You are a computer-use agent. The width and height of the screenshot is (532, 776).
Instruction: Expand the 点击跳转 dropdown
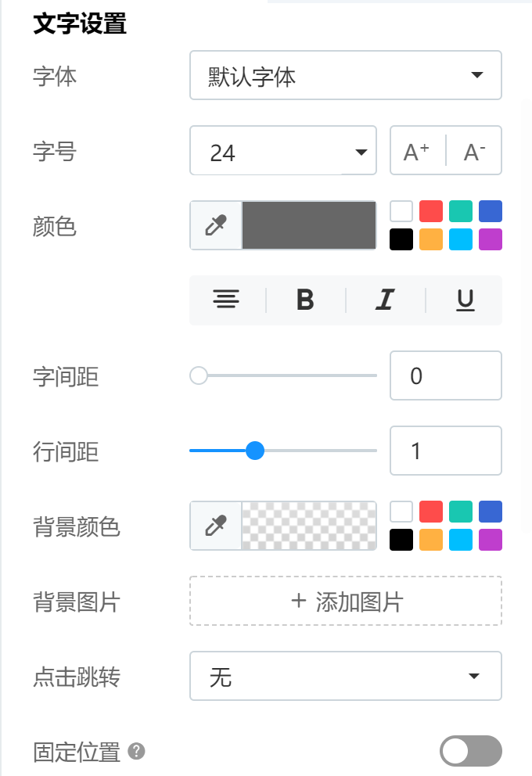click(x=345, y=677)
